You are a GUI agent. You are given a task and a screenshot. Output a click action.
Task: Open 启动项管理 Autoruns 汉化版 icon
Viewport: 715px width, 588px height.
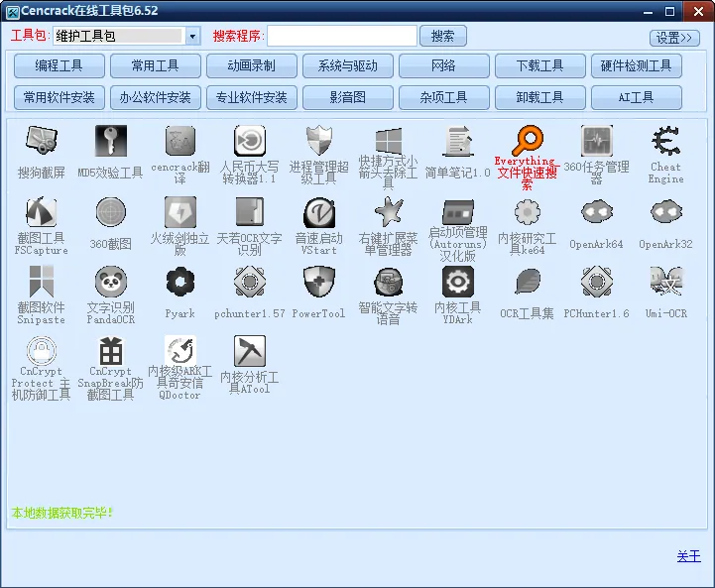(458, 212)
